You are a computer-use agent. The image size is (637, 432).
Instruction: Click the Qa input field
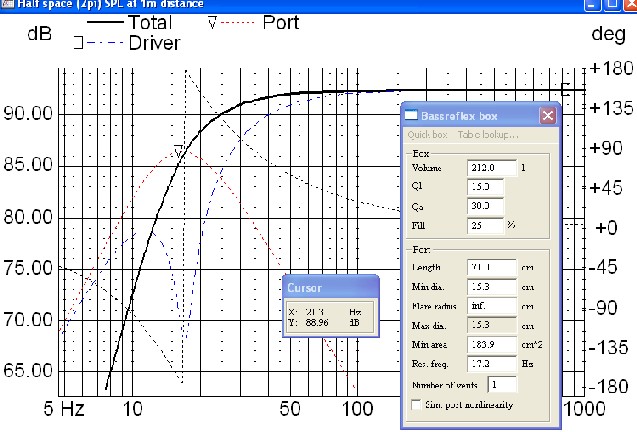pyautogui.click(x=485, y=206)
